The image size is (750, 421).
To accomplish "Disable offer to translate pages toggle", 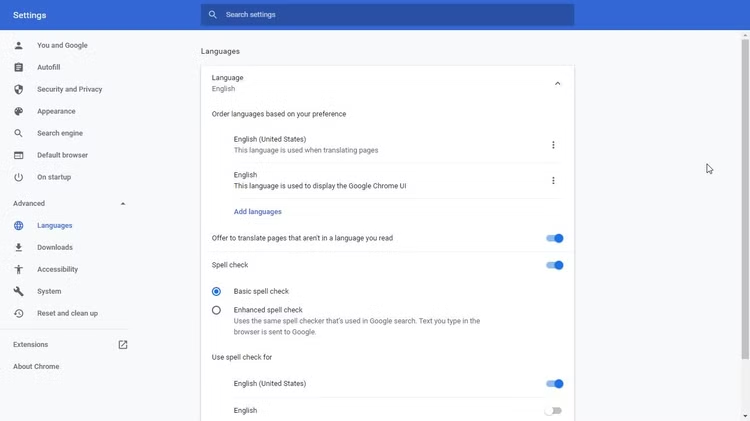I will pyautogui.click(x=555, y=238).
